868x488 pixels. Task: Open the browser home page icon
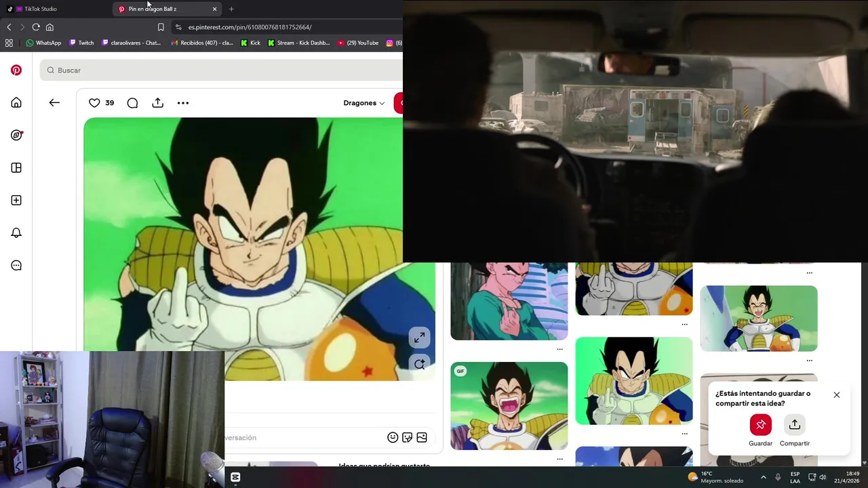click(50, 27)
